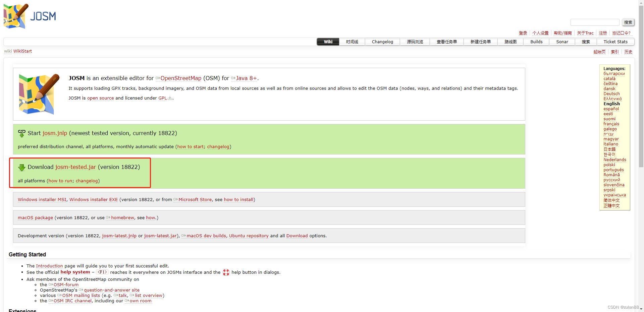Screen dimensions: 644x312
Task: Click the external link arrow before OpenStreetMap
Action: 158,78
